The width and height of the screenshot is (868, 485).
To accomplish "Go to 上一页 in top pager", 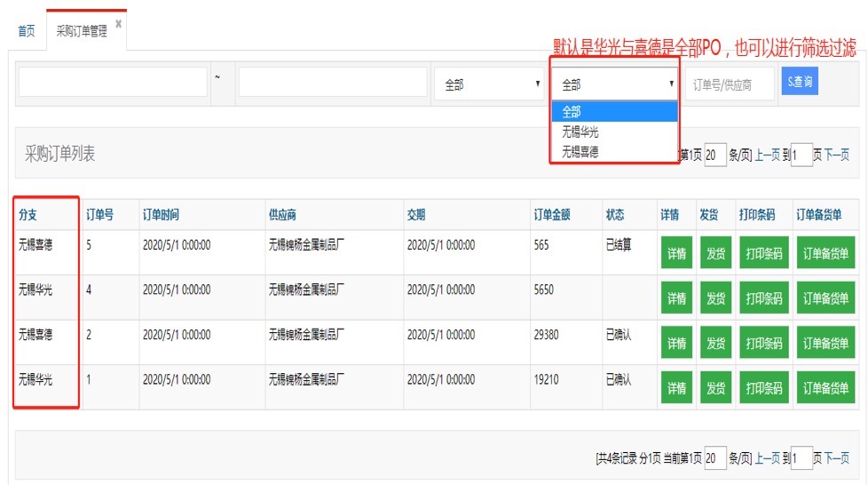I will tap(767, 155).
